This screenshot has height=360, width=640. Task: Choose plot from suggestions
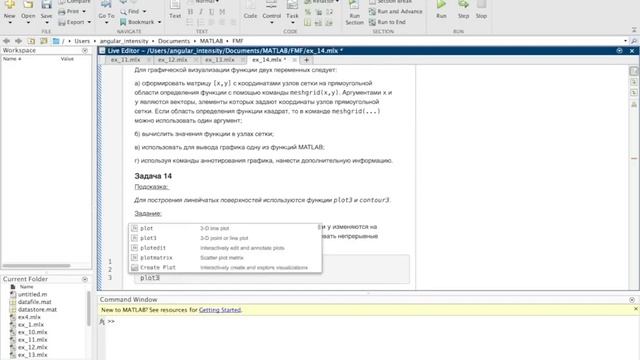pyautogui.click(x=225, y=228)
